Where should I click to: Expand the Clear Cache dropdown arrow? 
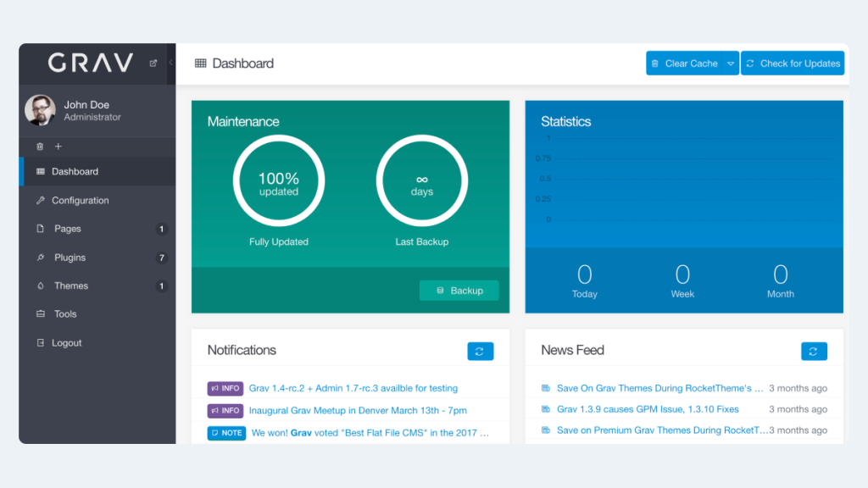click(x=731, y=64)
